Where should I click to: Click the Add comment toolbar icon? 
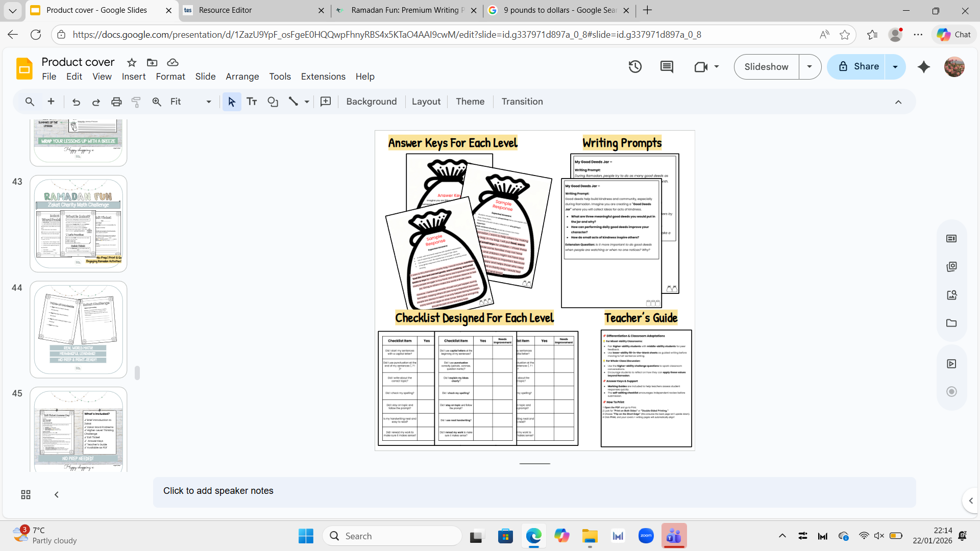(x=326, y=102)
